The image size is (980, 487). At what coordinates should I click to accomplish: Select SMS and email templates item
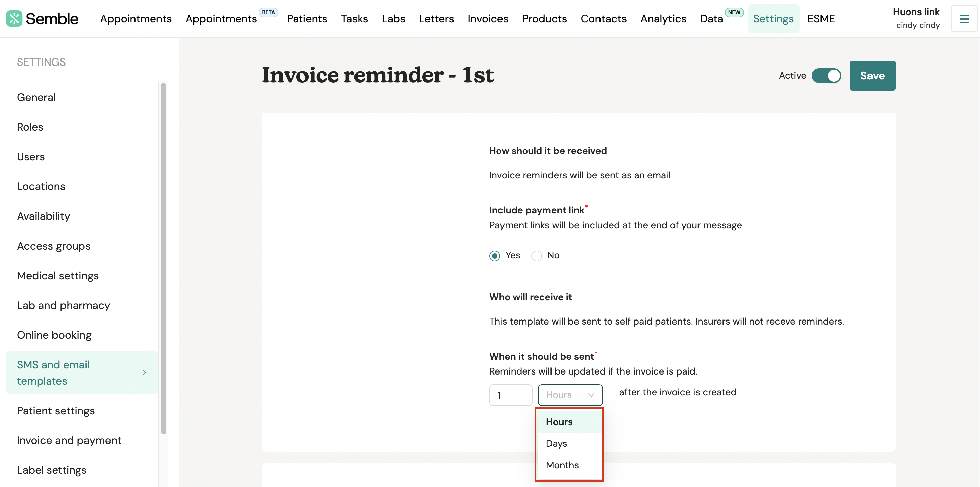coord(82,373)
